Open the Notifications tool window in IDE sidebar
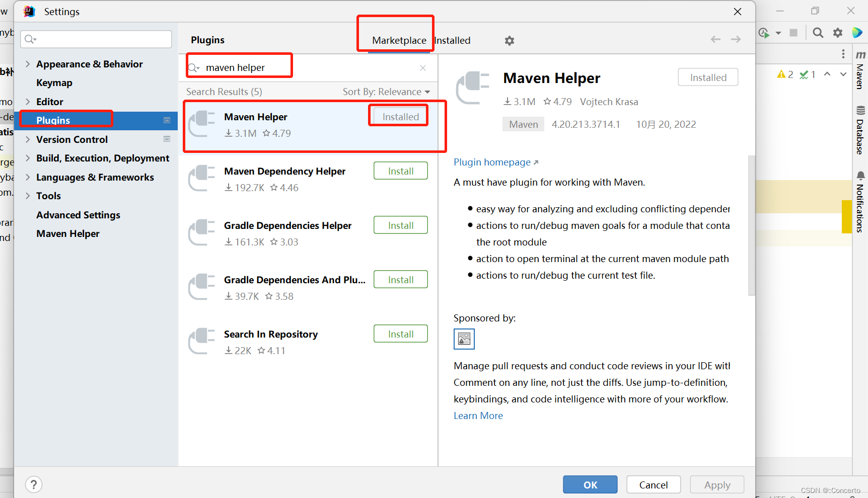868x498 pixels. (860, 201)
